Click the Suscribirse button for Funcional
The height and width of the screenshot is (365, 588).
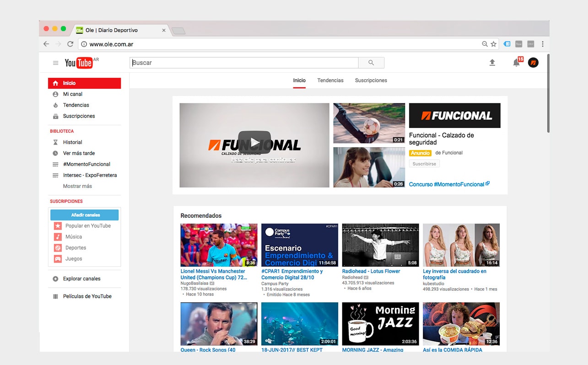pyautogui.click(x=424, y=164)
